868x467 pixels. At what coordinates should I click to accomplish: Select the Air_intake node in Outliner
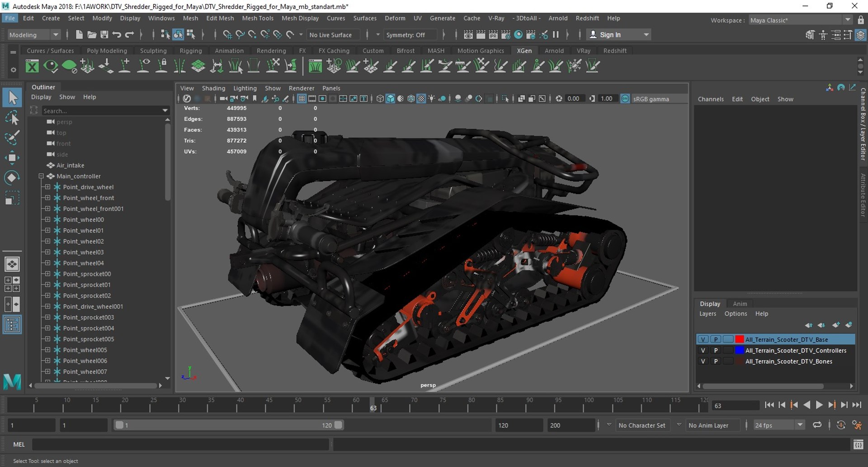[x=71, y=165]
